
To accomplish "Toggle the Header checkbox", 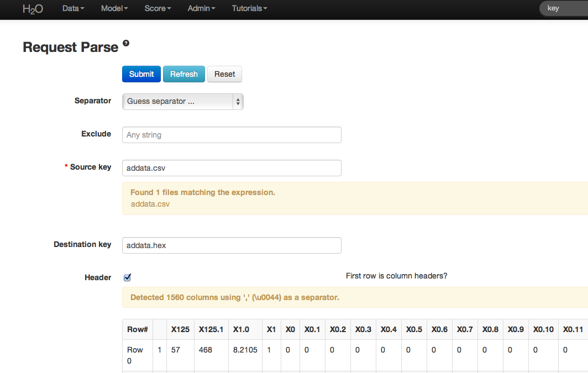I will pos(127,277).
